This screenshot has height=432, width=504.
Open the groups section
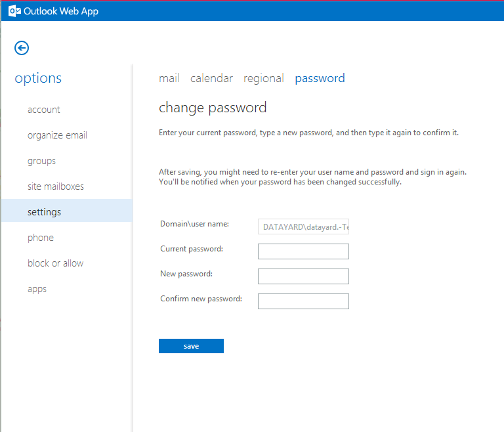click(x=41, y=161)
